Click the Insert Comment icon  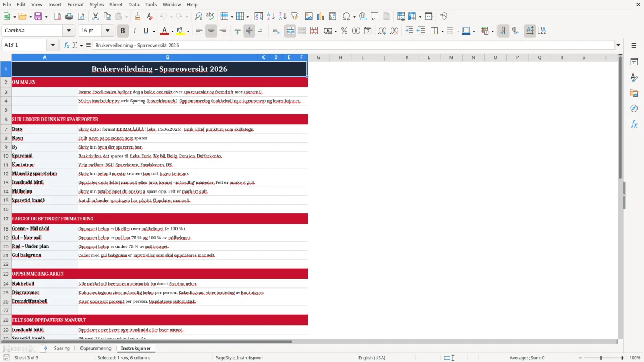(375, 17)
